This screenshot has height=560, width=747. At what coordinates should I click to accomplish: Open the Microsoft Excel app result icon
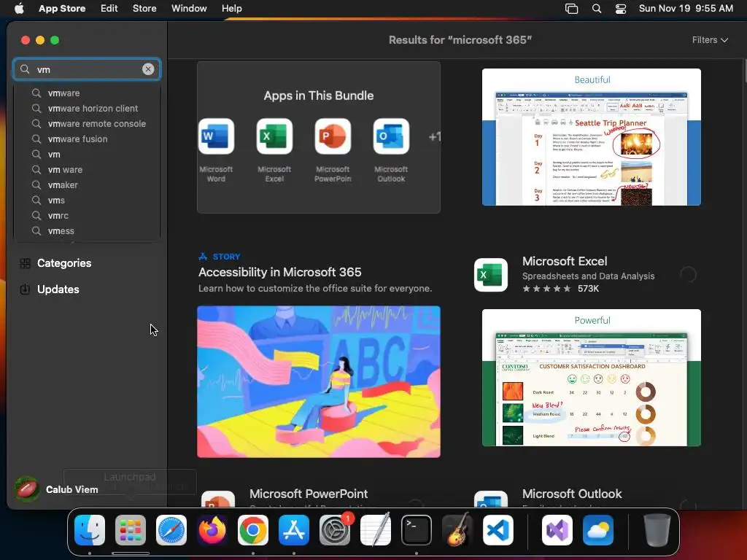pos(491,275)
